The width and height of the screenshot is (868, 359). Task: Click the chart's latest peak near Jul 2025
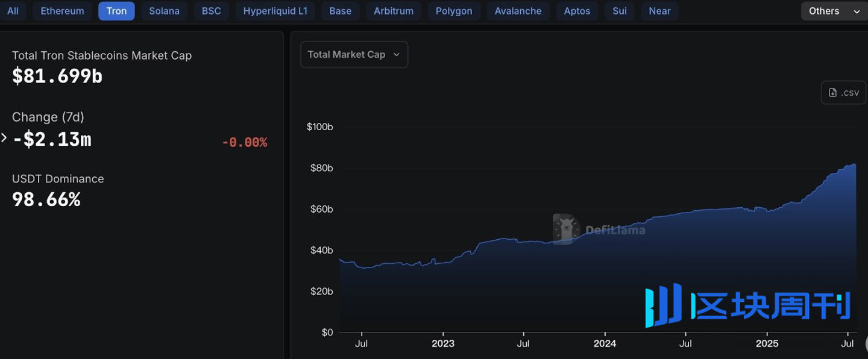coord(853,164)
